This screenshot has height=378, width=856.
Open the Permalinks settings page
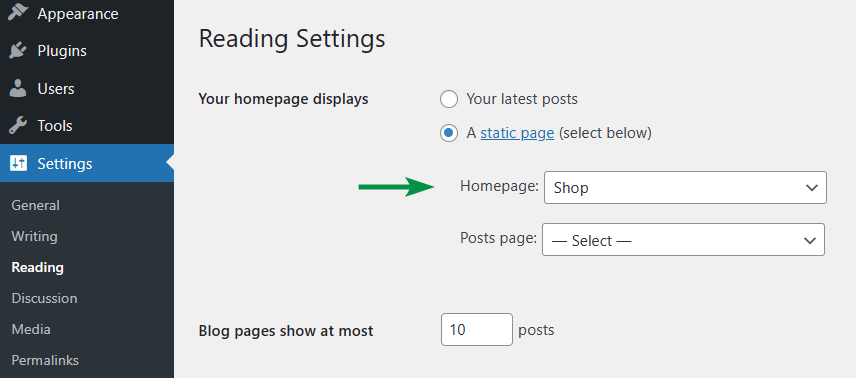[45, 361]
